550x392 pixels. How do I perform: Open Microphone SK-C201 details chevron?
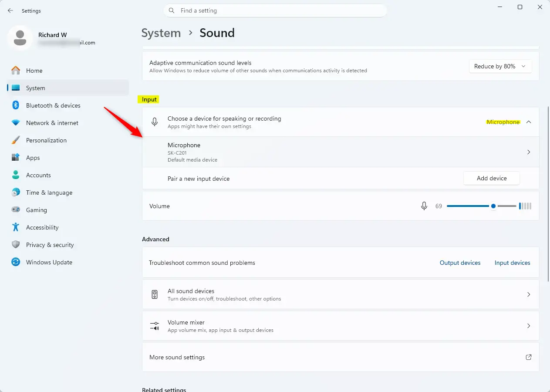[529, 152]
